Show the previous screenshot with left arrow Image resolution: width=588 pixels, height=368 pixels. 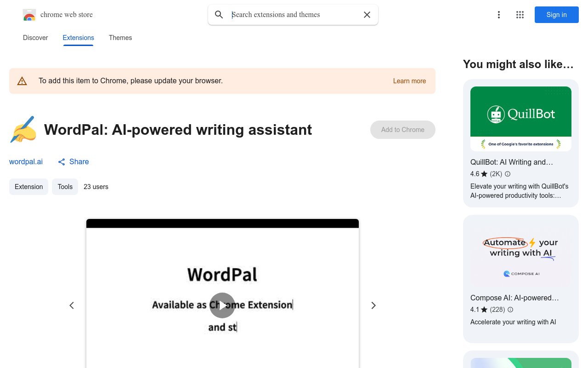coord(72,305)
